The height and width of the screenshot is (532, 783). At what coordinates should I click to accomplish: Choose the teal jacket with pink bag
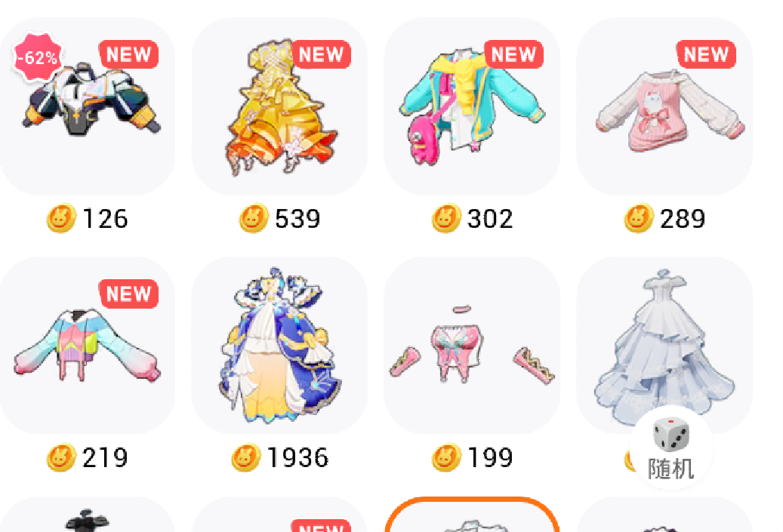472,106
